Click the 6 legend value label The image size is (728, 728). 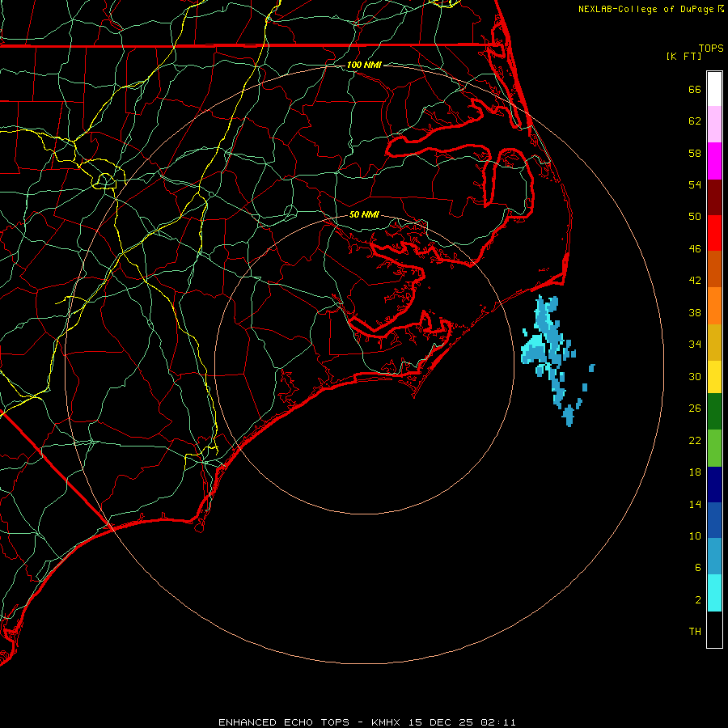pyautogui.click(x=698, y=568)
